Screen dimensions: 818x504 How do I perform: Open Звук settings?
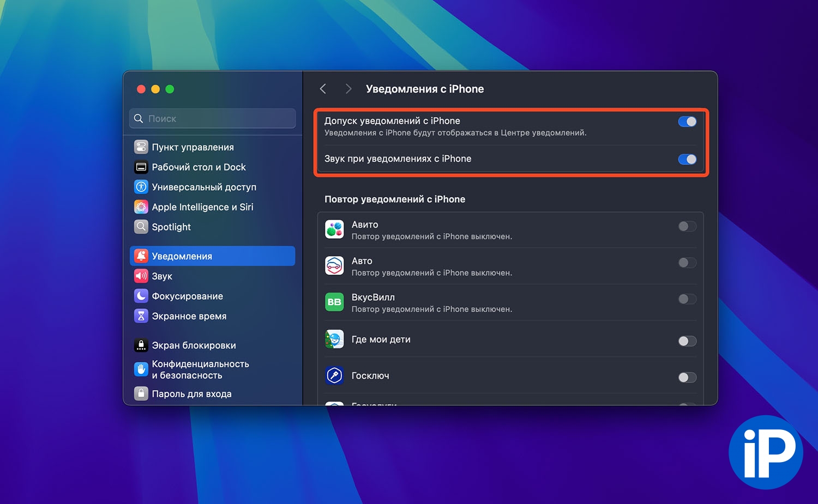click(213, 276)
